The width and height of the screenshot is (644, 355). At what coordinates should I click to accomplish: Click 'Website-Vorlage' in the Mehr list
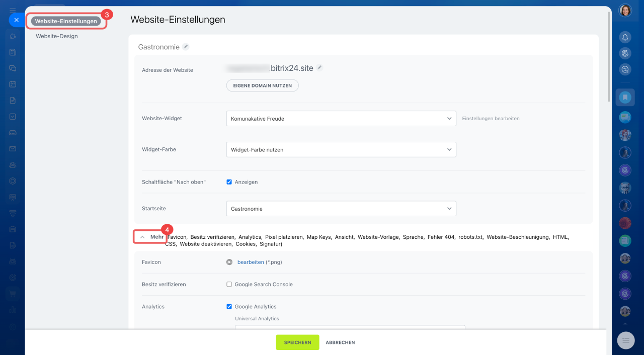pyautogui.click(x=378, y=237)
